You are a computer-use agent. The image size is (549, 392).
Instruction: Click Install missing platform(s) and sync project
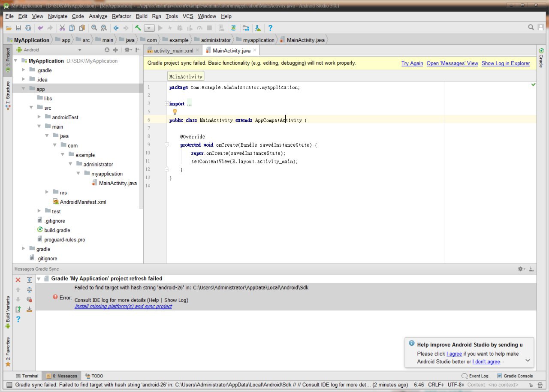pos(123,306)
